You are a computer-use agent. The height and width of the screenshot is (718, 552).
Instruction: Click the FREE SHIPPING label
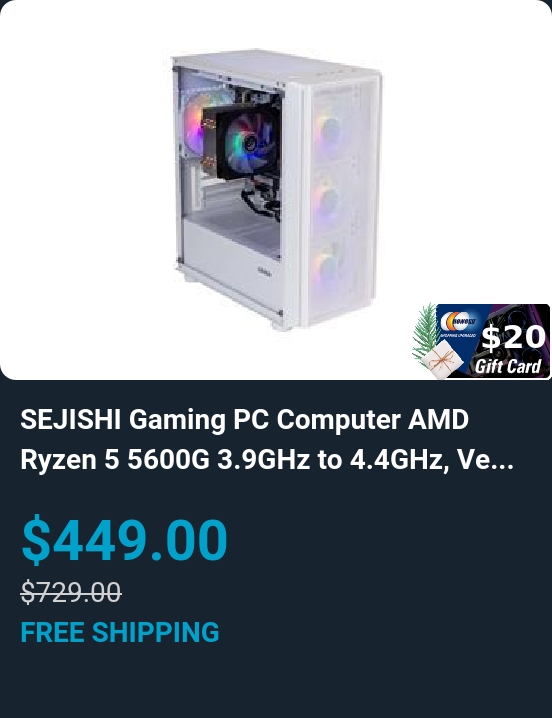click(x=120, y=632)
